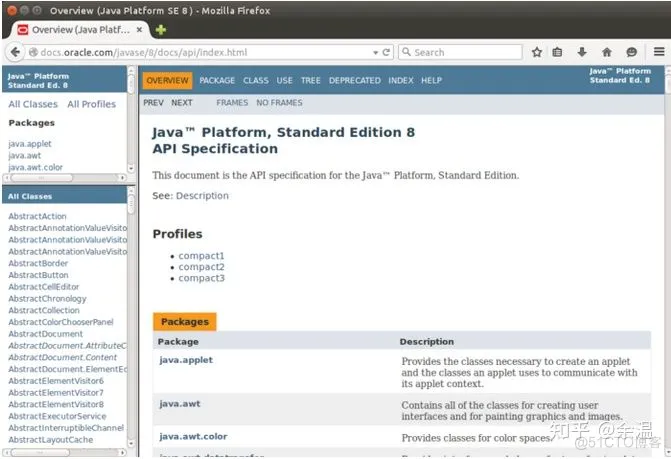671x459 pixels.
Task: Open java.awt in the left Packages list
Action: (x=24, y=156)
